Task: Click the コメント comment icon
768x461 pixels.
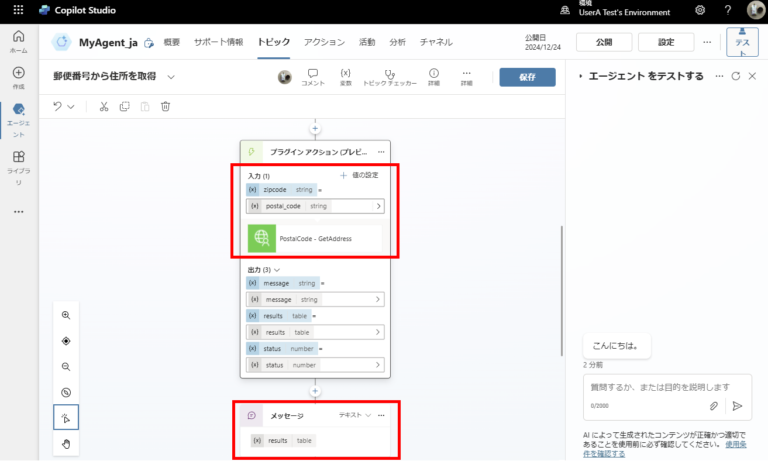Action: click(x=313, y=77)
